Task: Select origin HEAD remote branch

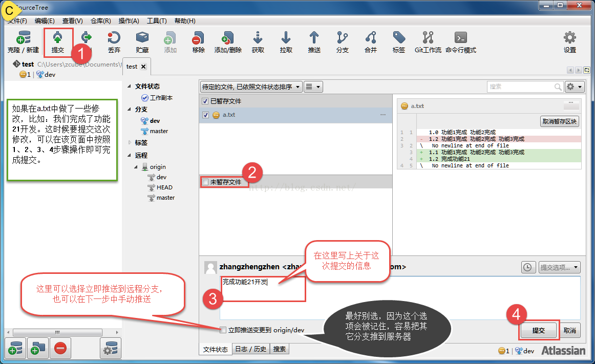Action: pos(160,187)
